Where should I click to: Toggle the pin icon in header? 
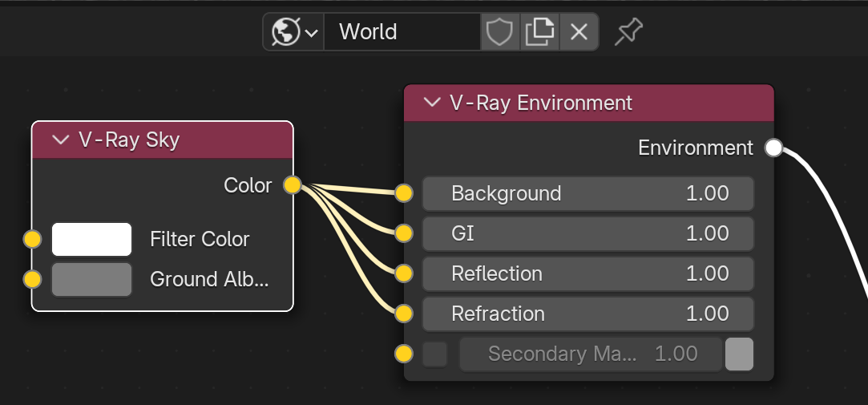click(x=629, y=32)
